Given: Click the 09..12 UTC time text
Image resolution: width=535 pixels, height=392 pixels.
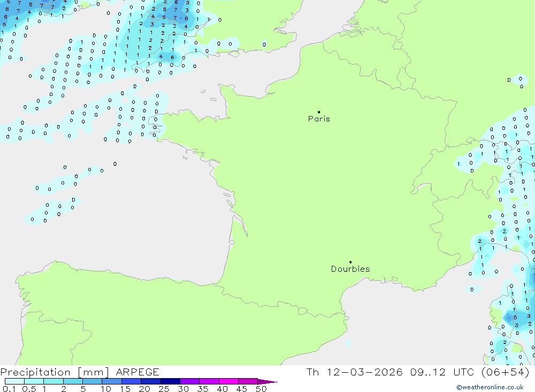Looking at the screenshot, I should point(442,372).
